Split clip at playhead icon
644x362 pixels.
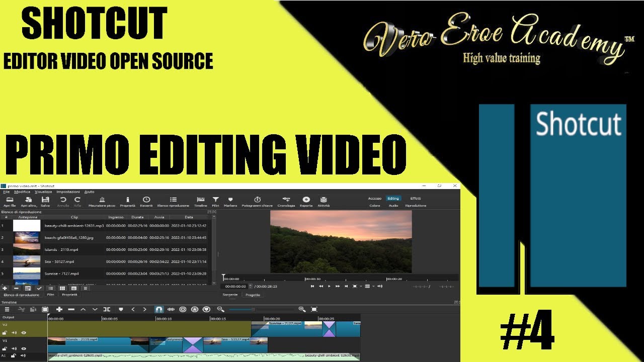[x=107, y=309]
